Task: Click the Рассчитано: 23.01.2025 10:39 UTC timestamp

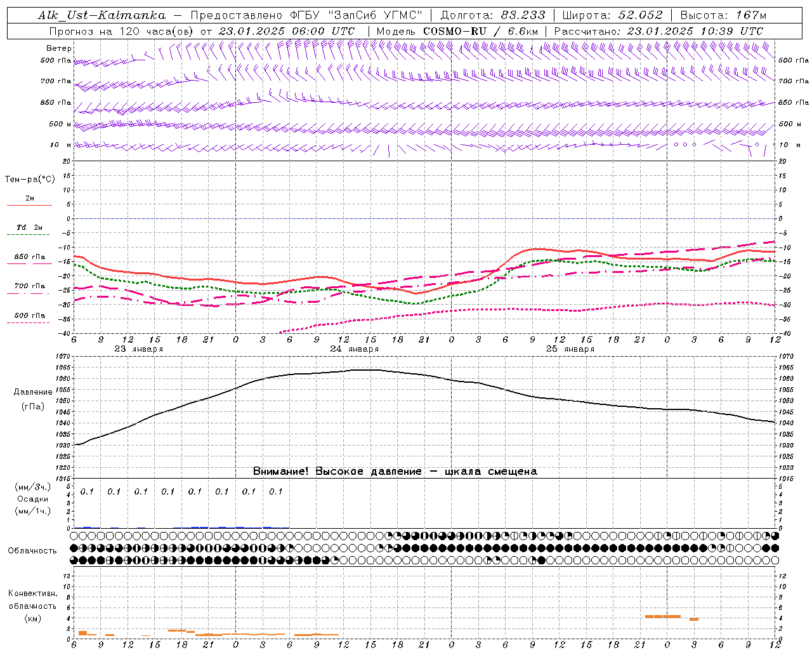Action: tap(658, 31)
